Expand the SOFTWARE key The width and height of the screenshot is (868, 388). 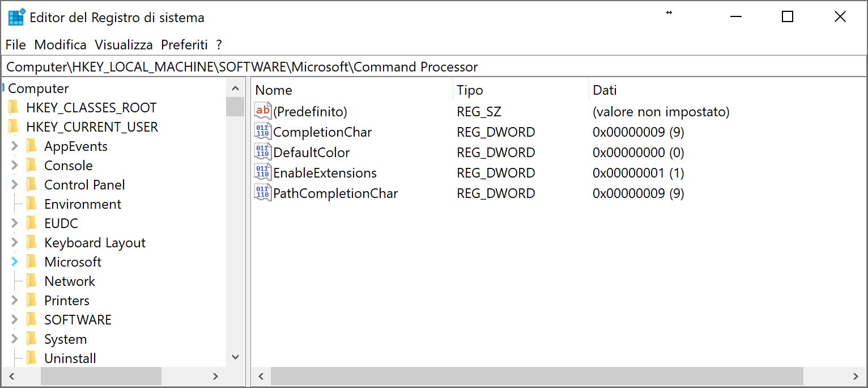coord(15,320)
